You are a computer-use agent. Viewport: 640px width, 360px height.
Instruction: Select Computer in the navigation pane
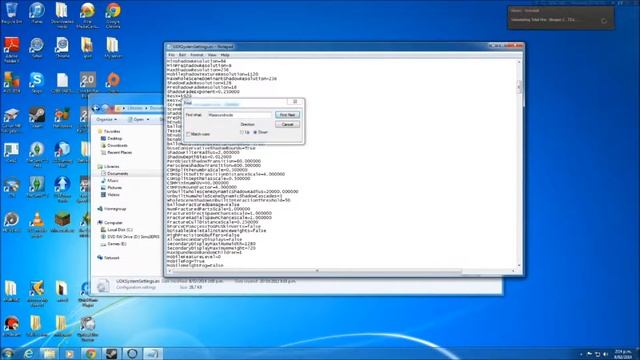113,223
